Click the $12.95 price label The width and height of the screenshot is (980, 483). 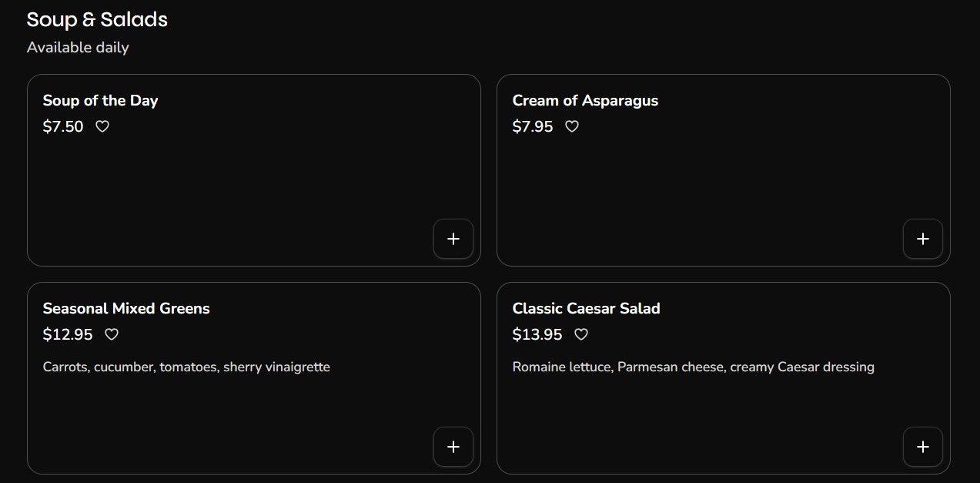(x=68, y=334)
